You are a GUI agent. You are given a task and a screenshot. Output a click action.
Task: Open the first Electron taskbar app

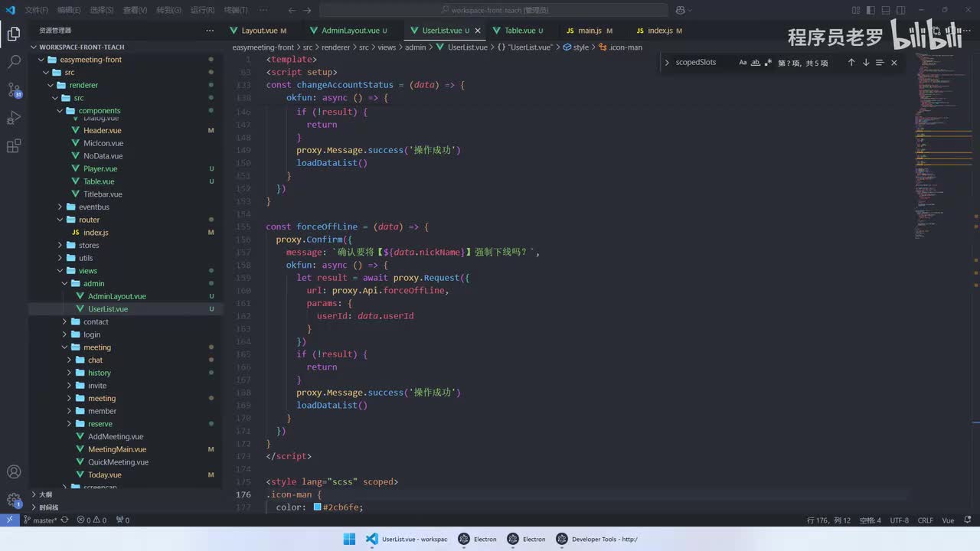pos(478,539)
